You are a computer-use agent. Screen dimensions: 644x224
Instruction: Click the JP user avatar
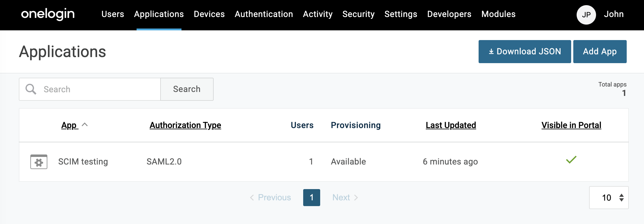[x=586, y=15]
